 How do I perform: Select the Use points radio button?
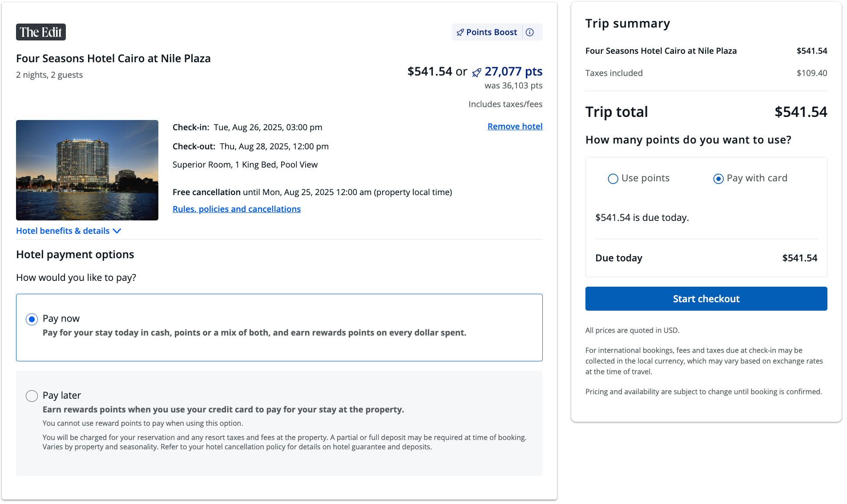point(613,179)
